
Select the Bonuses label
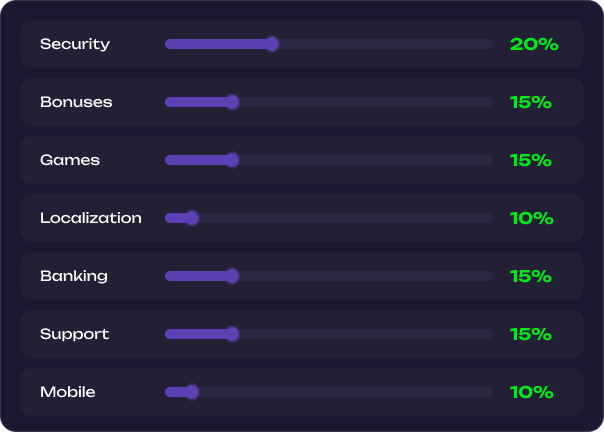coord(76,102)
